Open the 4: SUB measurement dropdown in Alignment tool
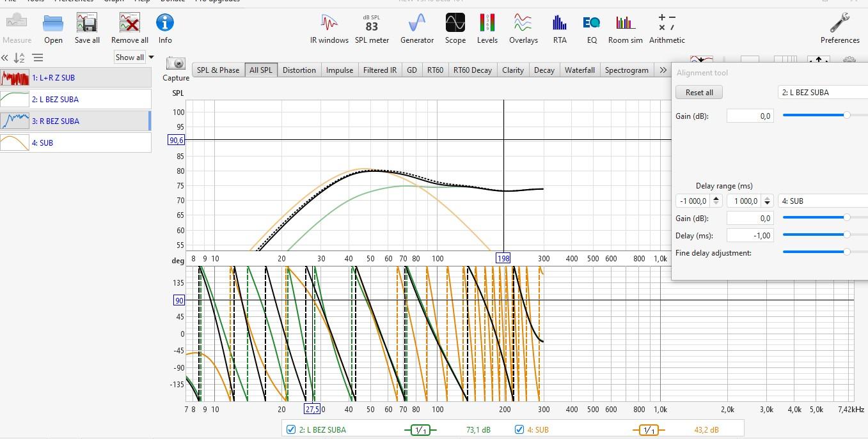This screenshot has height=439, width=868. (x=823, y=201)
